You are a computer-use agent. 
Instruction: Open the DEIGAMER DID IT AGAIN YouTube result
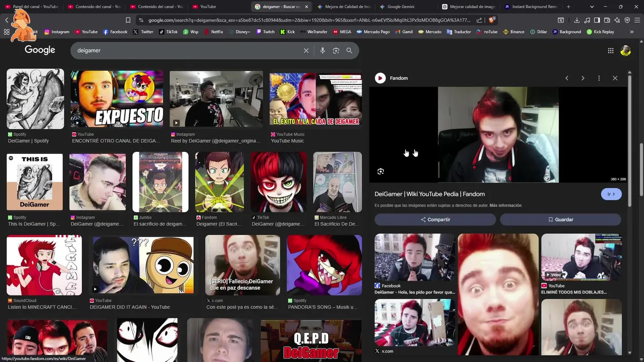click(x=143, y=265)
